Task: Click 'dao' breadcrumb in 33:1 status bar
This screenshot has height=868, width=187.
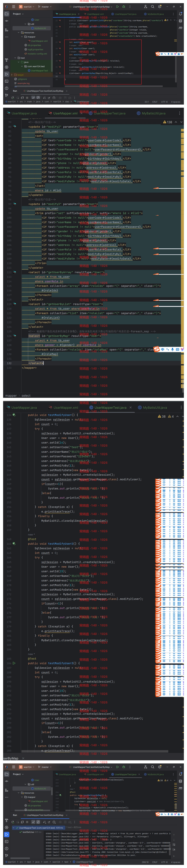Action: pyautogui.click(x=67, y=101)
